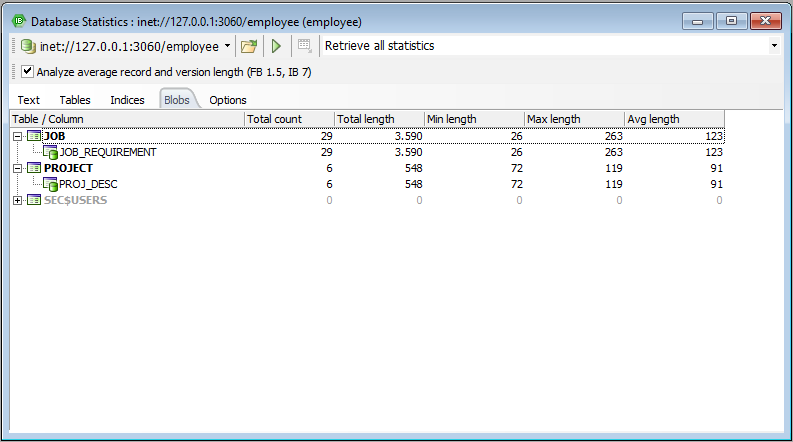Image resolution: width=793 pixels, height=442 pixels.
Task: Open the 'Retrieve all statistics' combo box
Action: tap(774, 46)
